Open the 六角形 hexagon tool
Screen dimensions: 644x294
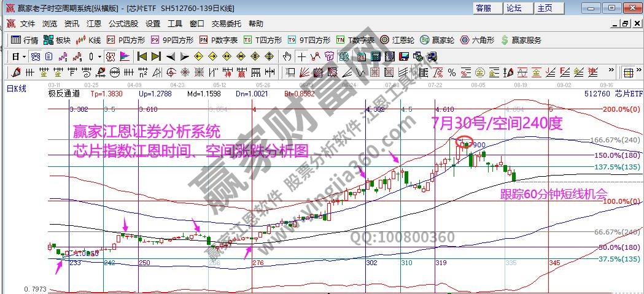(x=477, y=40)
